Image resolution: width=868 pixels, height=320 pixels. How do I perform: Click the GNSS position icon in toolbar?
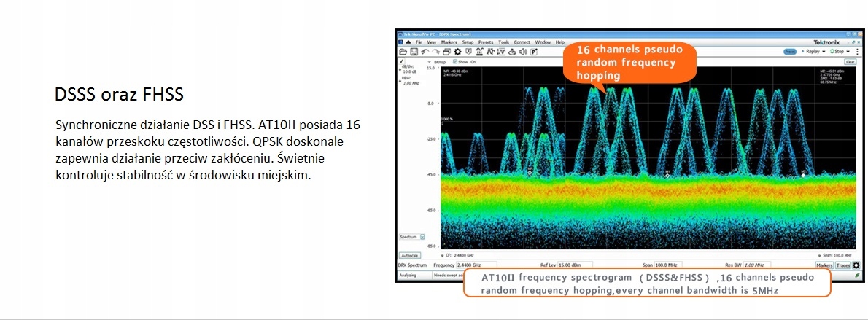coord(511,52)
